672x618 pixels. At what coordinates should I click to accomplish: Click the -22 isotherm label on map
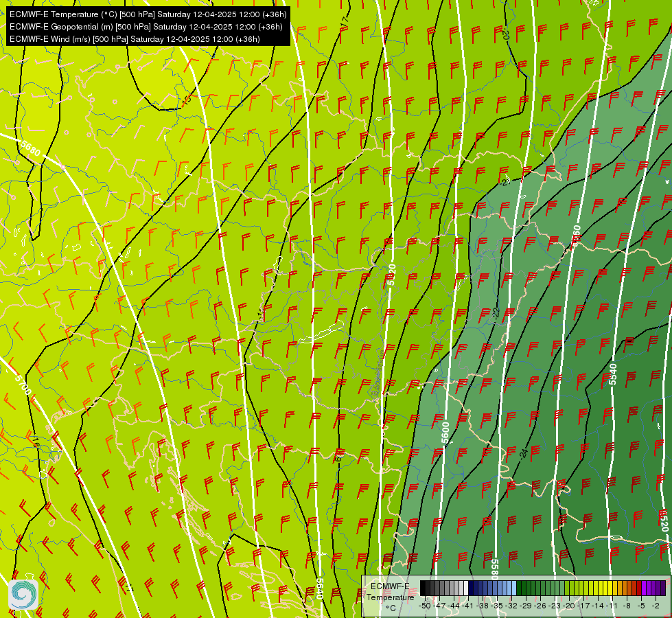point(496,312)
